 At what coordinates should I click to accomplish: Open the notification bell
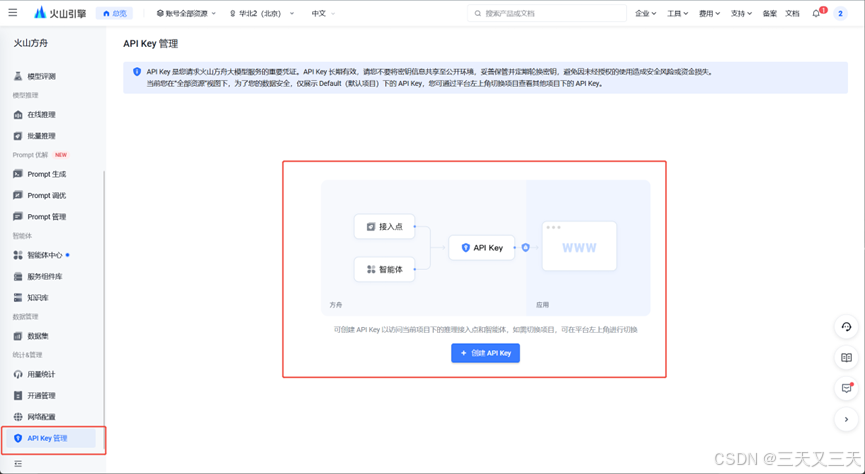(816, 13)
